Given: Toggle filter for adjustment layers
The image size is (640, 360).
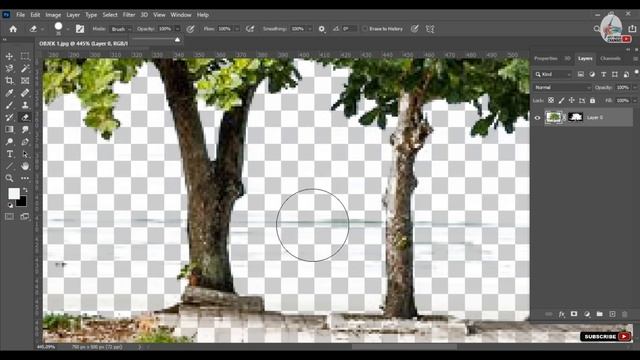Looking at the screenshot, I should 592,74.
